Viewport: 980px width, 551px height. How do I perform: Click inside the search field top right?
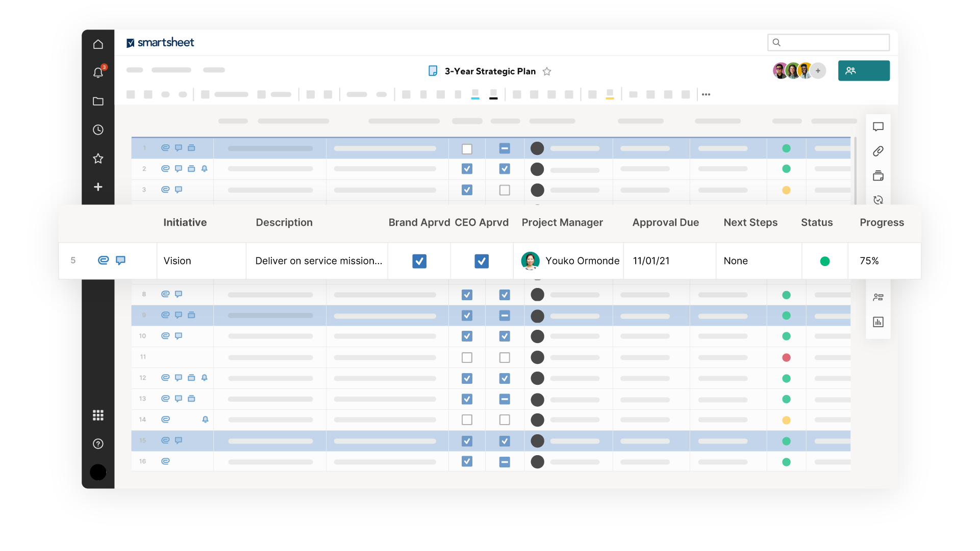[x=828, y=42]
